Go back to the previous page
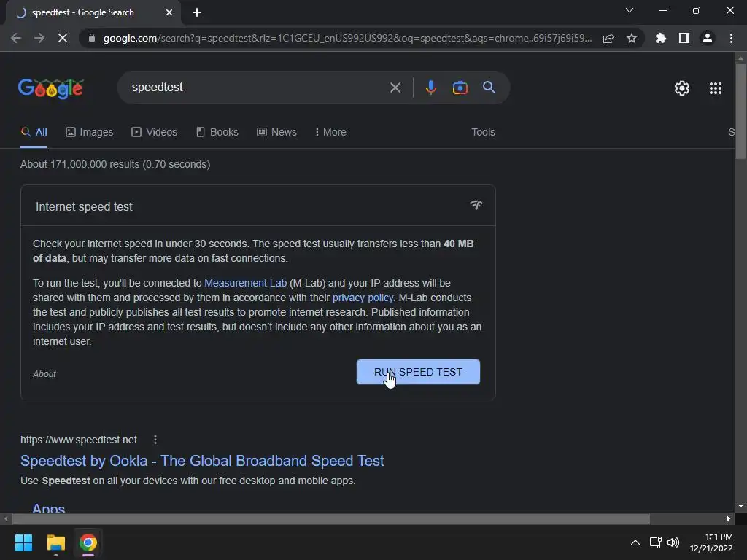 pyautogui.click(x=16, y=38)
